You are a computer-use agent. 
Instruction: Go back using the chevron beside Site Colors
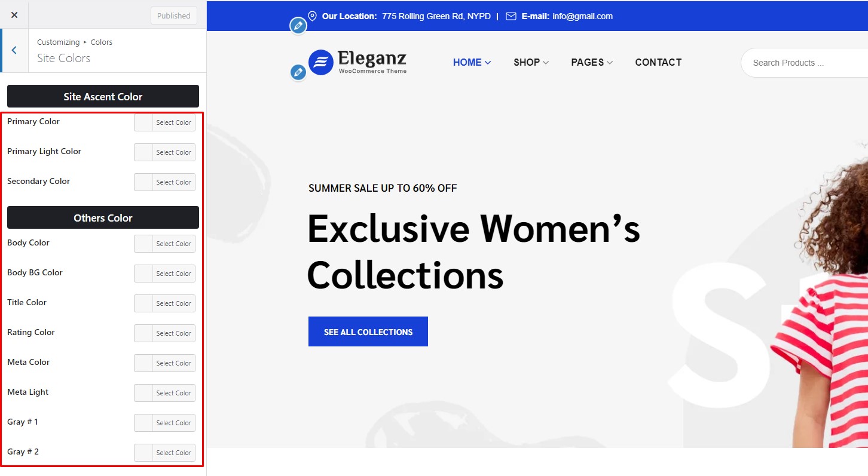[x=14, y=51]
